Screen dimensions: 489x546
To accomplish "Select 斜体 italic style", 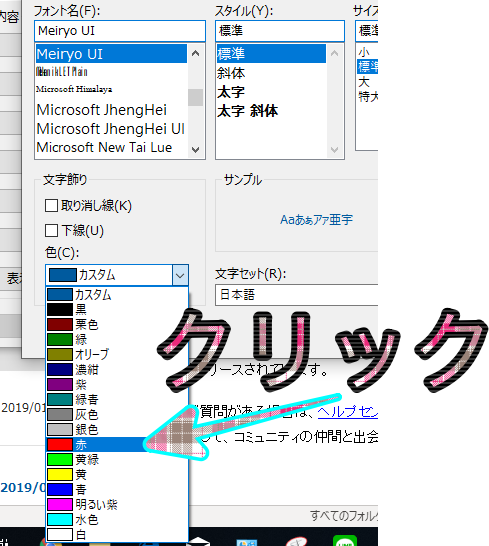I will 271,73.
